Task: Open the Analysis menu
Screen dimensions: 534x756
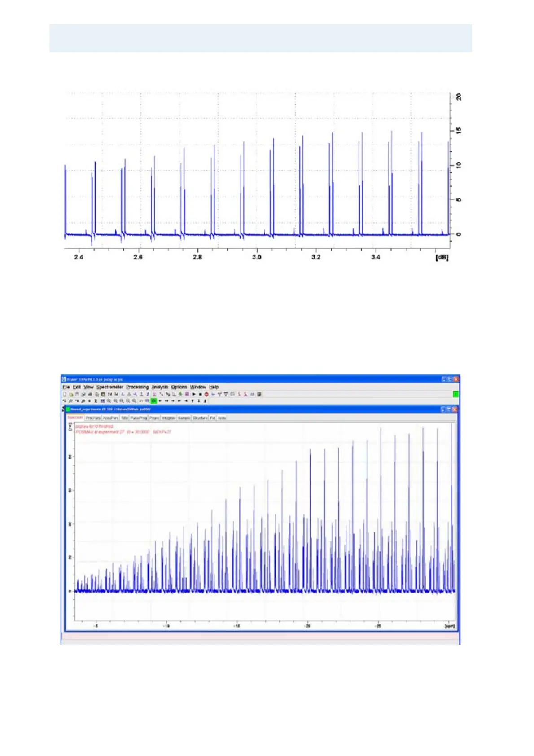Action: click(160, 387)
